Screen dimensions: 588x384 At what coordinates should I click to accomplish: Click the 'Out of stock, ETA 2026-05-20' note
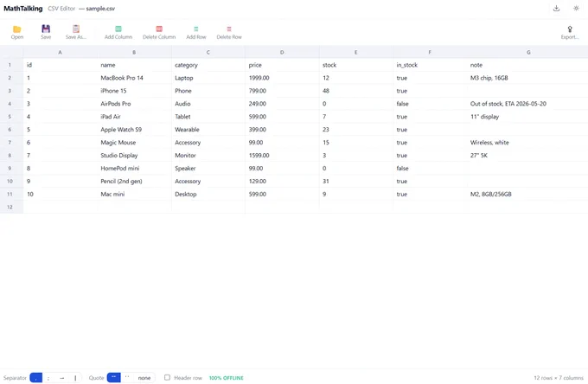528,104
